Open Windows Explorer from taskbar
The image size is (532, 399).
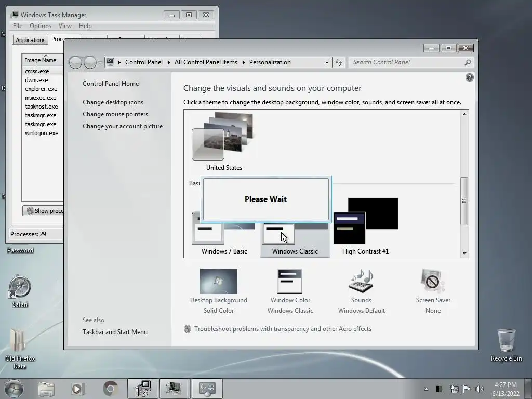pos(46,389)
